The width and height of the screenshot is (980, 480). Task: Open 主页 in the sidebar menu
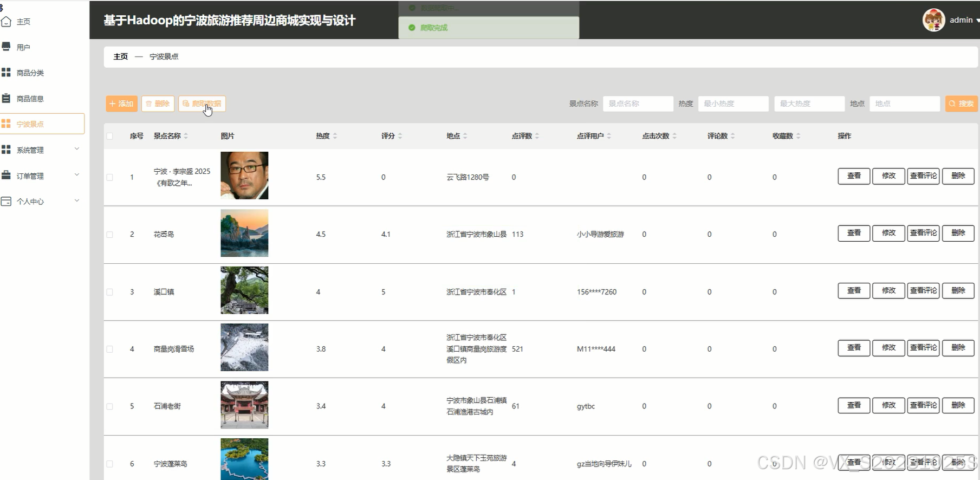click(x=23, y=22)
